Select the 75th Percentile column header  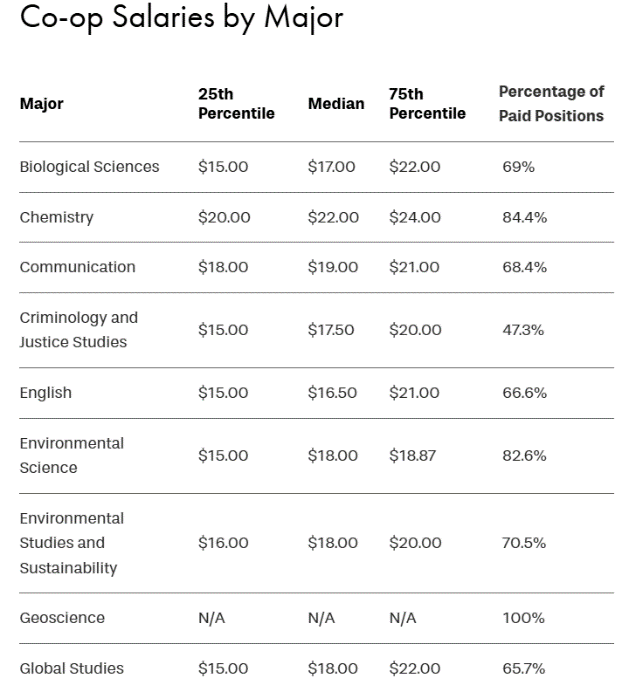click(427, 103)
